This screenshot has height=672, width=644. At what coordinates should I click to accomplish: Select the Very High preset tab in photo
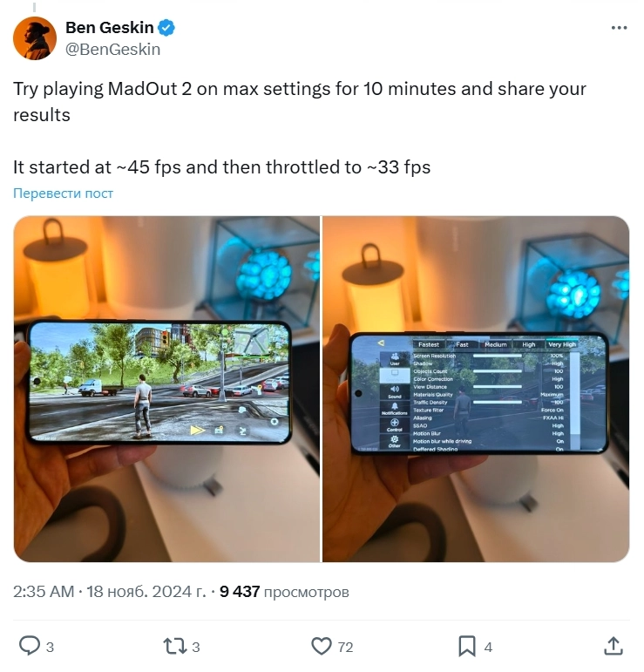click(561, 344)
